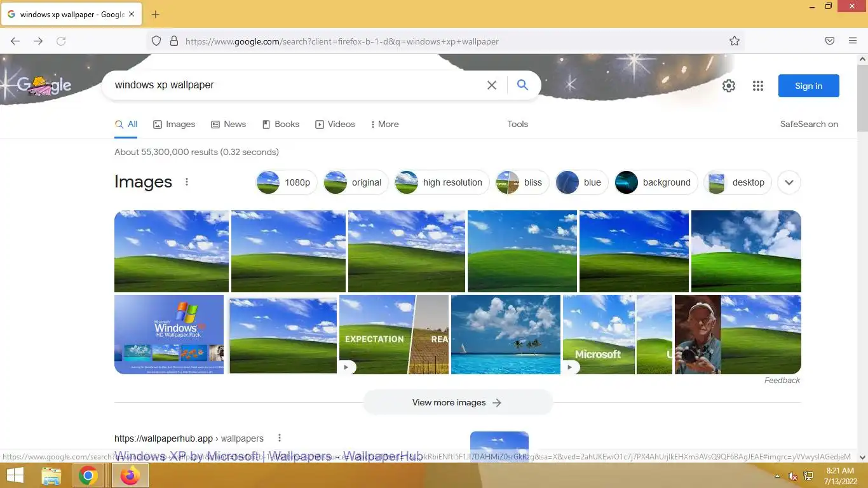This screenshot has height=488, width=868.
Task: Select the All search tab
Action: 126,125
